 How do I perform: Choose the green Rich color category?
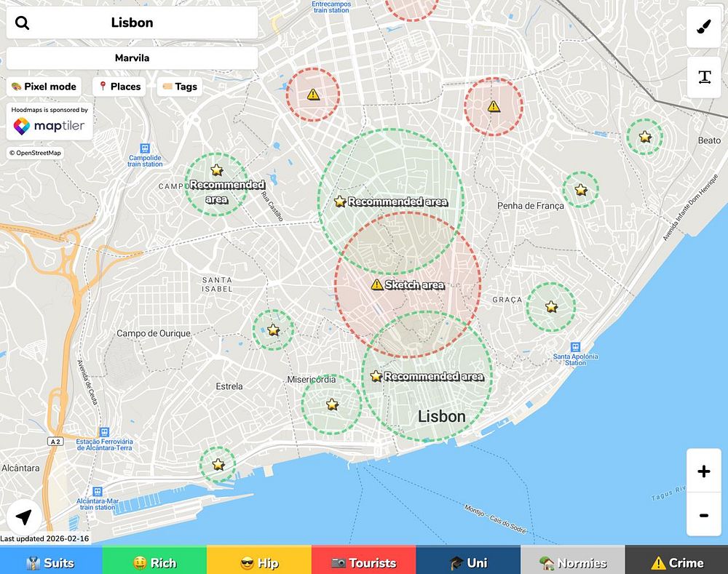(154, 563)
